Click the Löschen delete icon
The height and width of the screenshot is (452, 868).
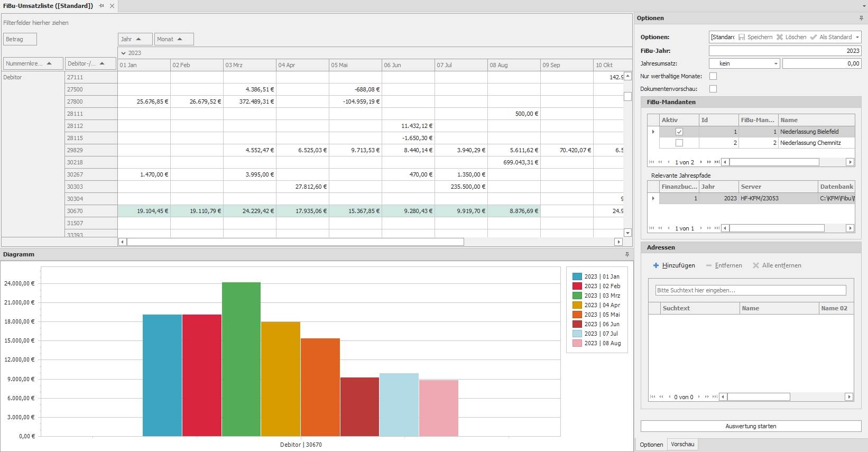(x=779, y=37)
